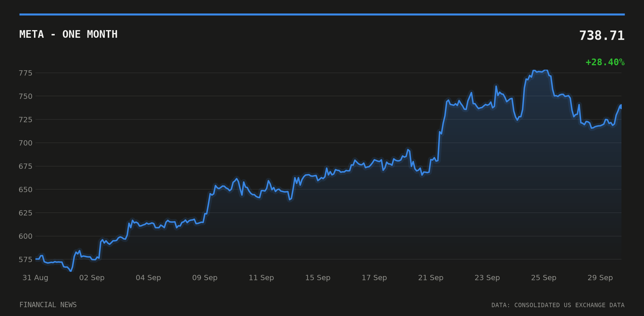Click the current price 738.71
The image size is (644, 316).
click(x=602, y=36)
